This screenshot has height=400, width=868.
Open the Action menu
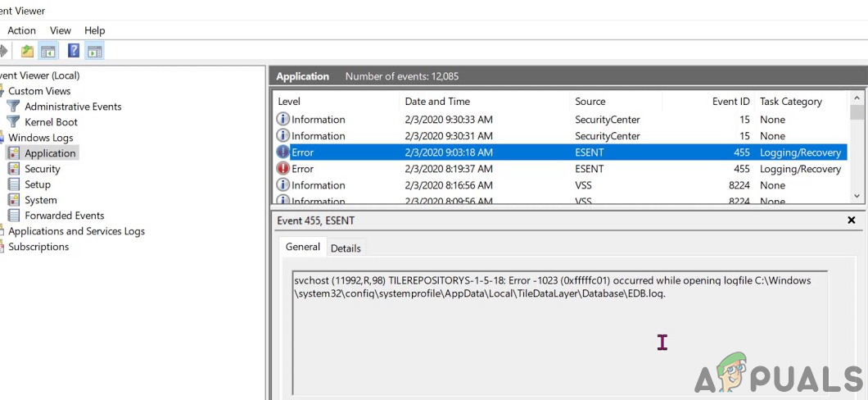pyautogui.click(x=21, y=30)
